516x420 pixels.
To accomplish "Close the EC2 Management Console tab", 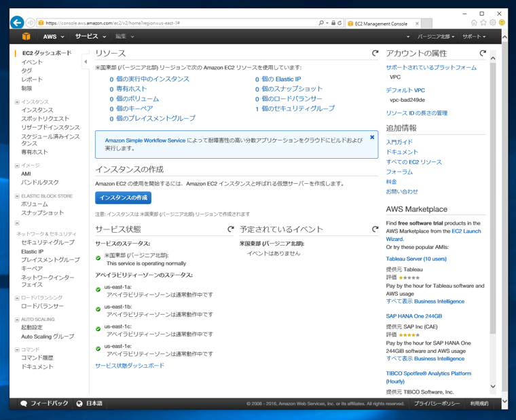I will pos(417,24).
